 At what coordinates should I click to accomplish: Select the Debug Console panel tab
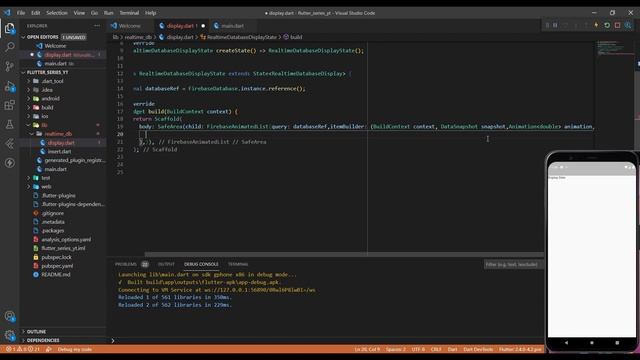click(x=201, y=264)
